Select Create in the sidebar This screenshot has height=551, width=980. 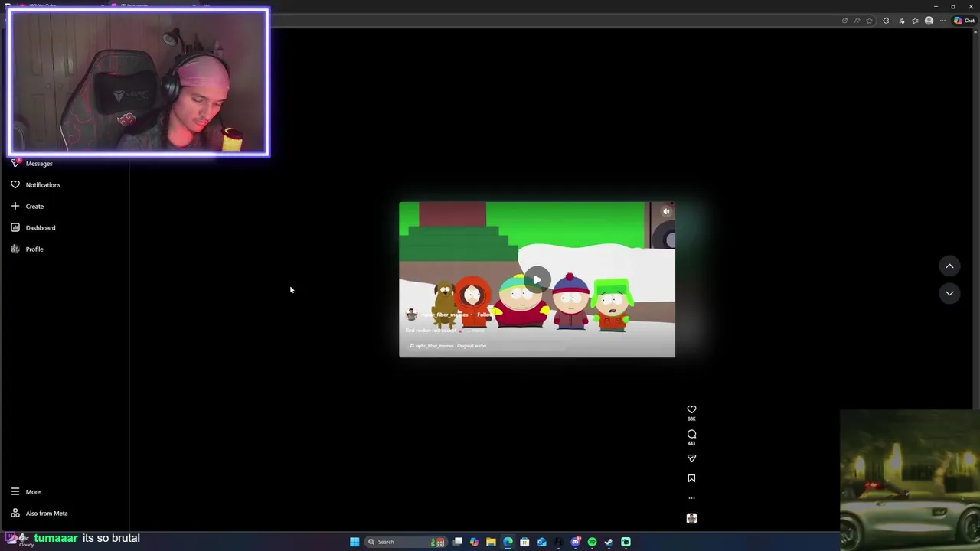click(x=34, y=206)
